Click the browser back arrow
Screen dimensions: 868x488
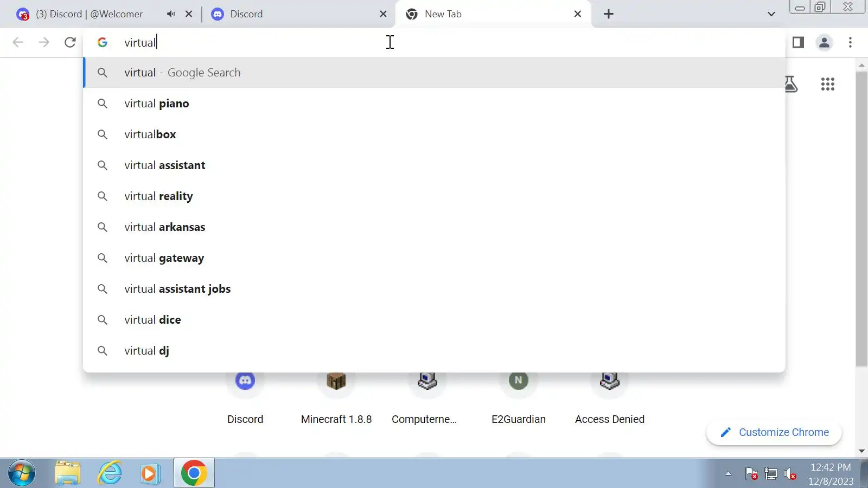pyautogui.click(x=18, y=42)
